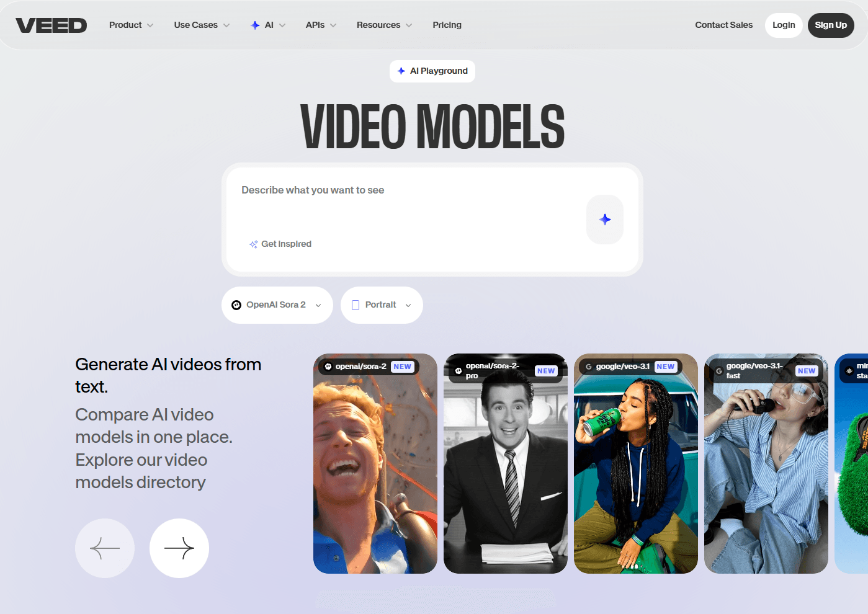Go to the Pricing page
Image resolution: width=868 pixels, height=614 pixels.
click(447, 25)
